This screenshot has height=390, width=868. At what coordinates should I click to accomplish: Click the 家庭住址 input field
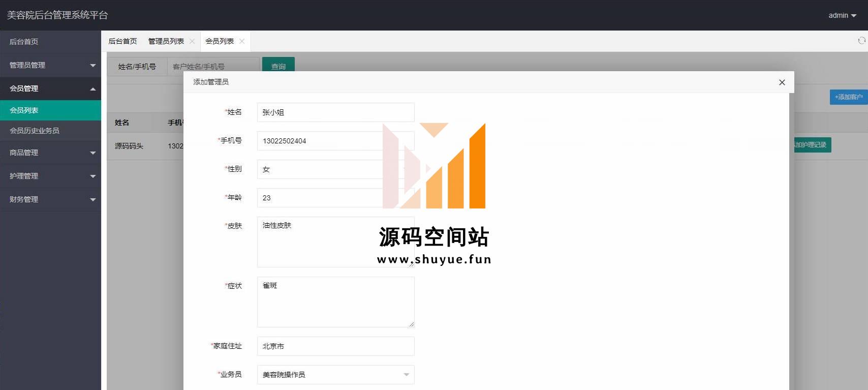click(335, 346)
